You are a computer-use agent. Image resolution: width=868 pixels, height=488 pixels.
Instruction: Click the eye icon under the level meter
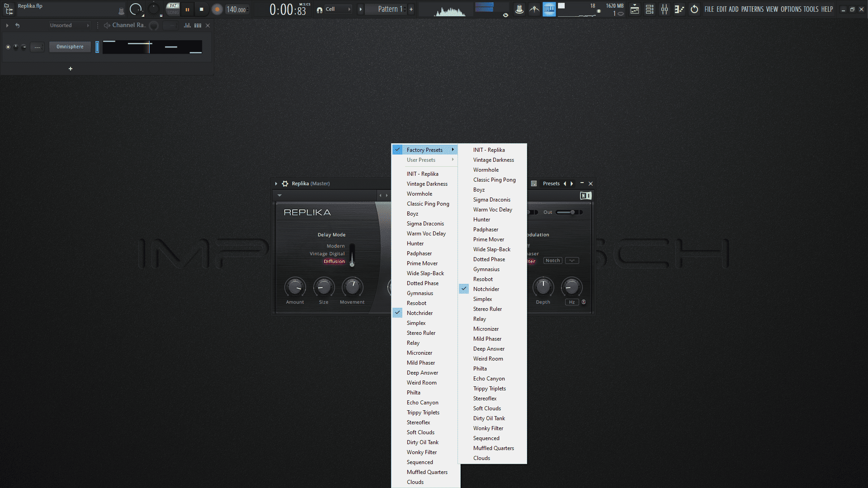(505, 15)
